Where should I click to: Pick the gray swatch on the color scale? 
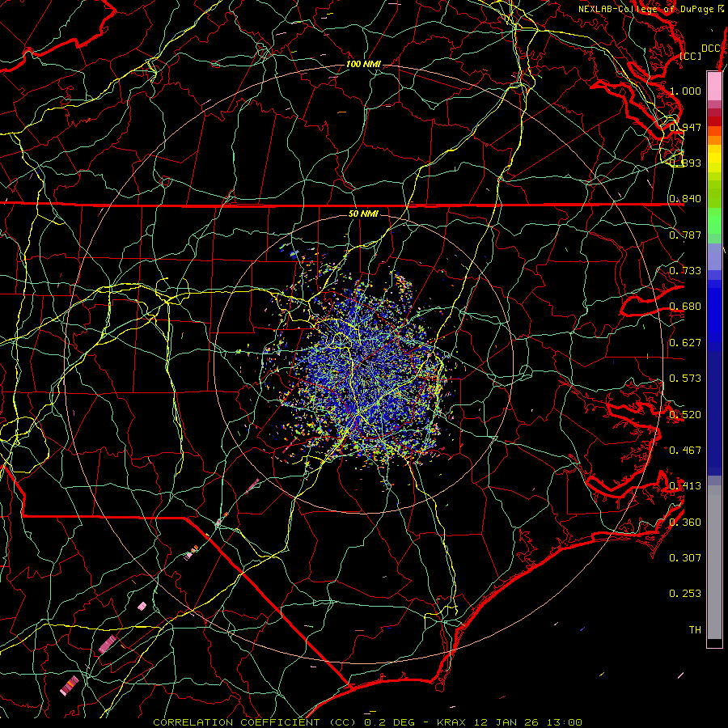click(714, 562)
